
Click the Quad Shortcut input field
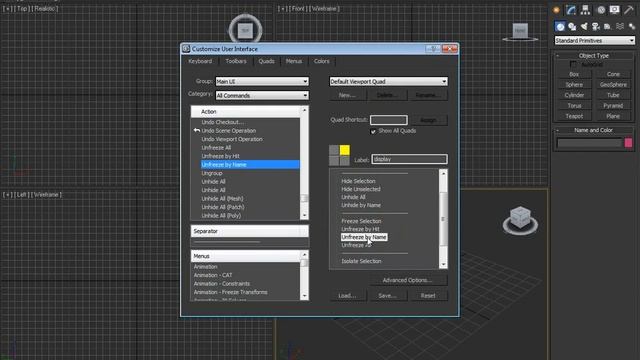tap(389, 120)
